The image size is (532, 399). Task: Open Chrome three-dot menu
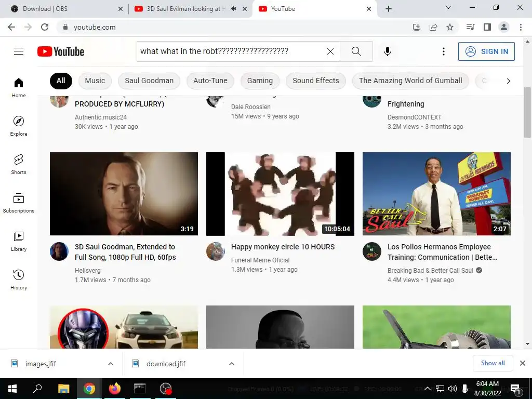click(521, 27)
